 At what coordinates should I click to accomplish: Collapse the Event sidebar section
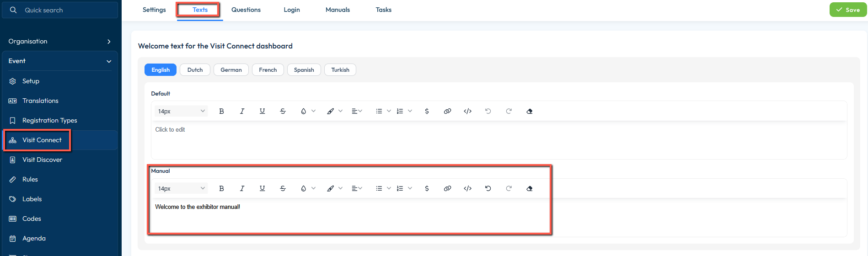click(x=60, y=61)
